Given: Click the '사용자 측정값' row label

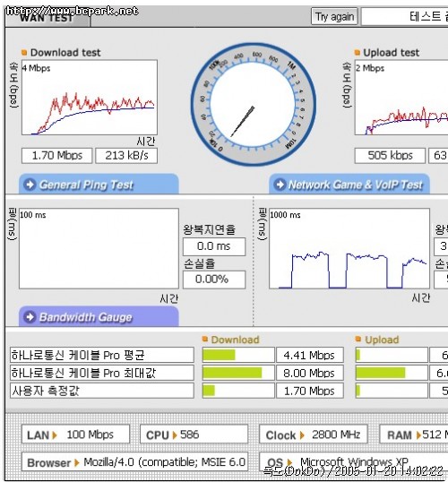Looking at the screenshot, I should (102, 391).
